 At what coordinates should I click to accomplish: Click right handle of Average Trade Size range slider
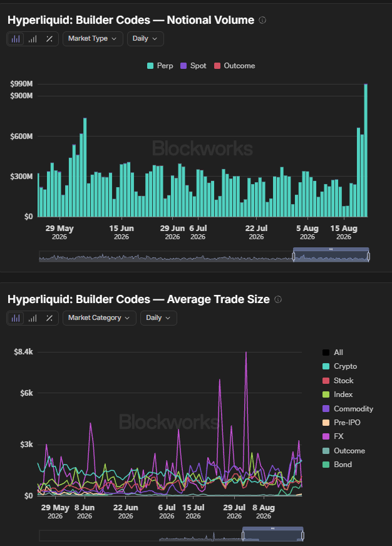[302, 535]
